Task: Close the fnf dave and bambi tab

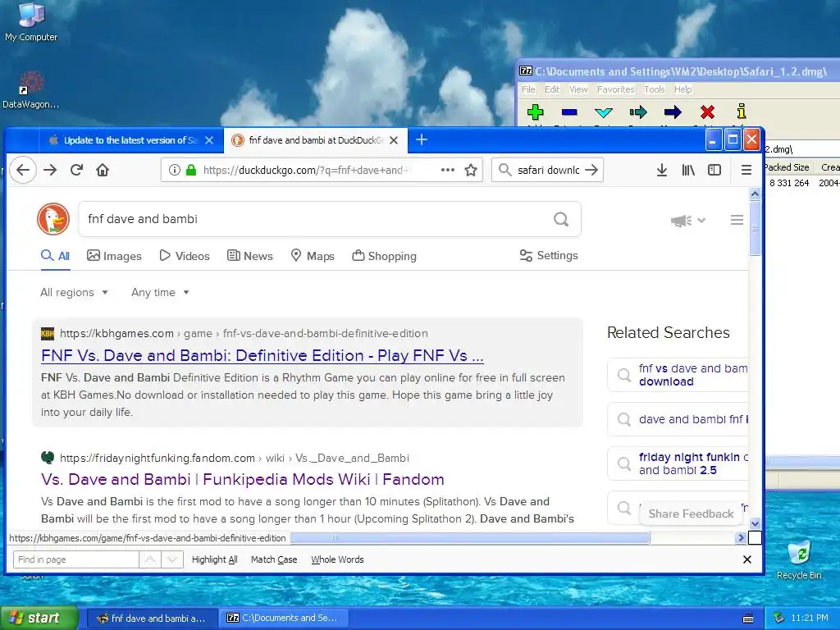Action: click(393, 139)
